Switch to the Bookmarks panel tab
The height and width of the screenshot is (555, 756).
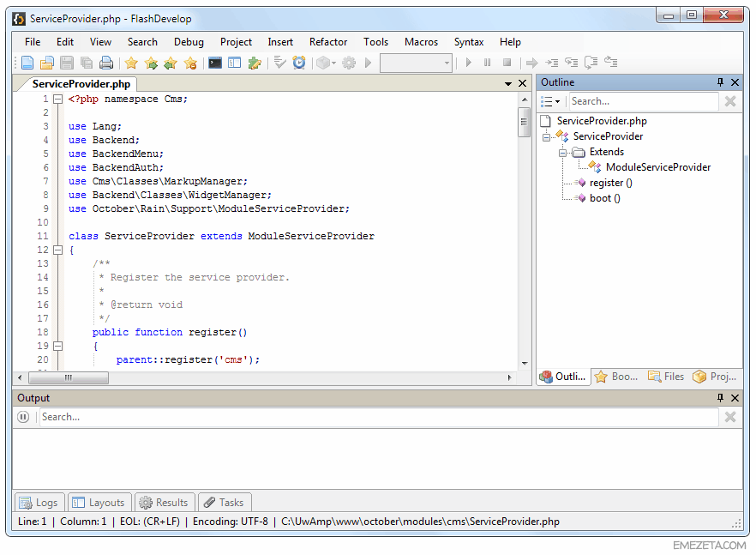click(616, 377)
